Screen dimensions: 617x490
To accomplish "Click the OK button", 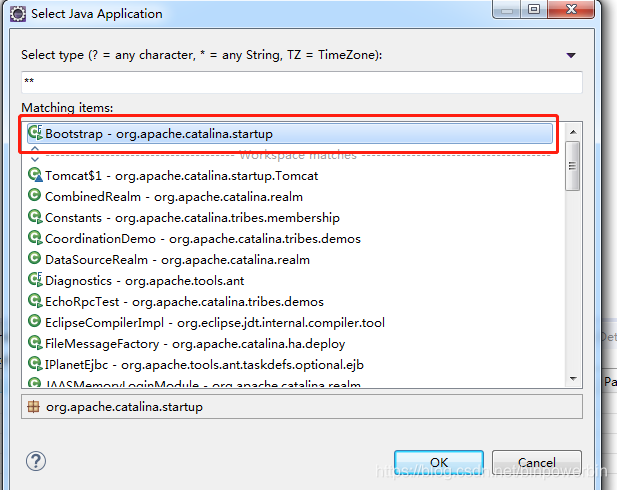I will click(x=439, y=462).
